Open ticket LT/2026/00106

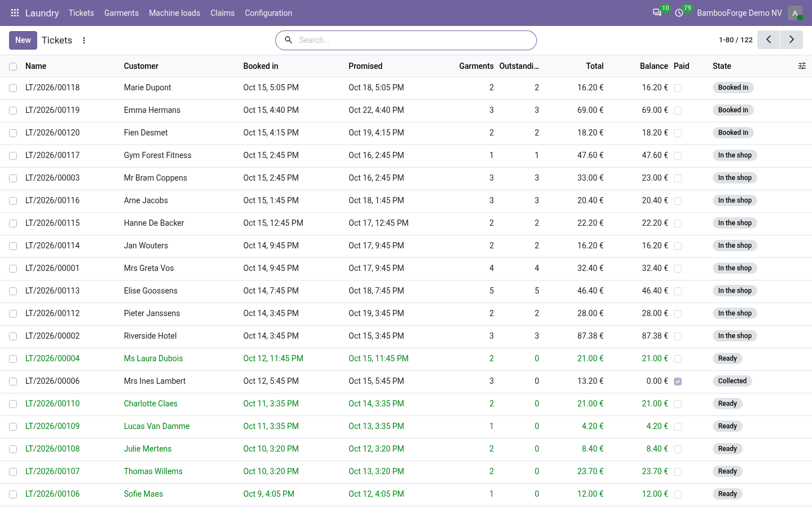(52, 494)
